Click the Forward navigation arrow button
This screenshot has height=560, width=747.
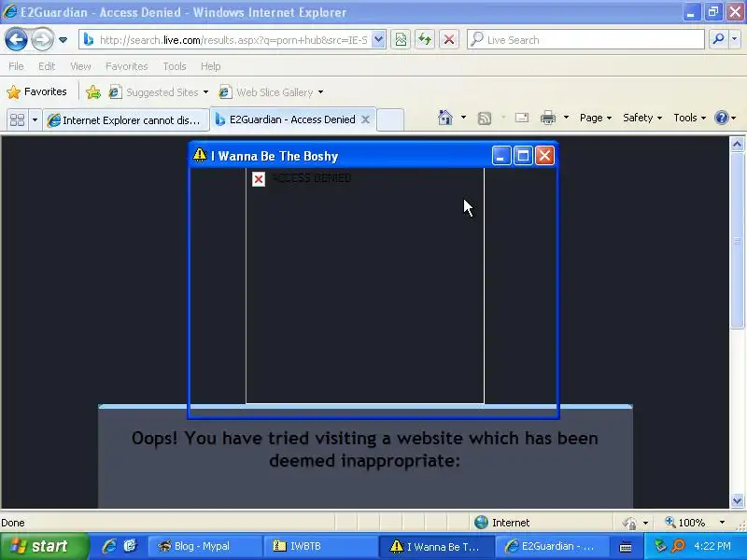pyautogui.click(x=42, y=39)
